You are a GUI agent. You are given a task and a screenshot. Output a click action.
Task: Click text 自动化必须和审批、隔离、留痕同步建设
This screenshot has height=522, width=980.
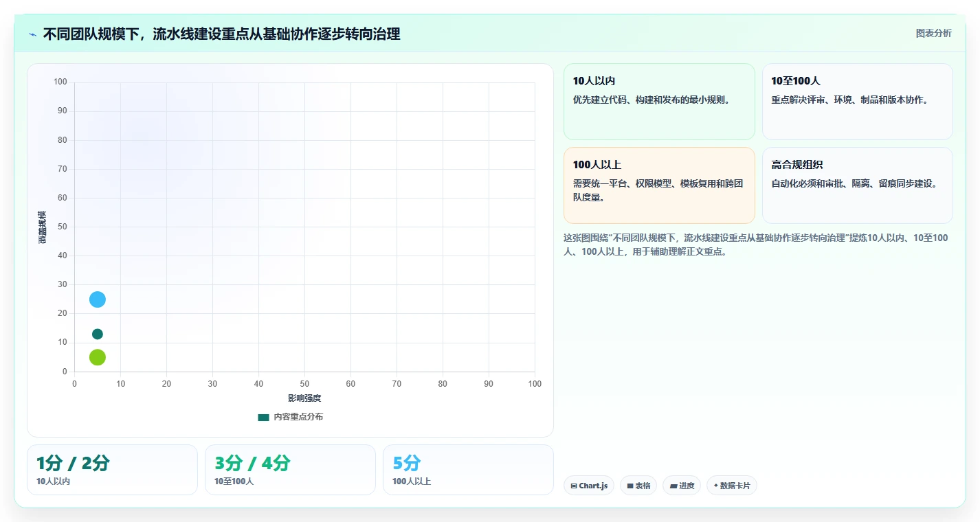854,183
